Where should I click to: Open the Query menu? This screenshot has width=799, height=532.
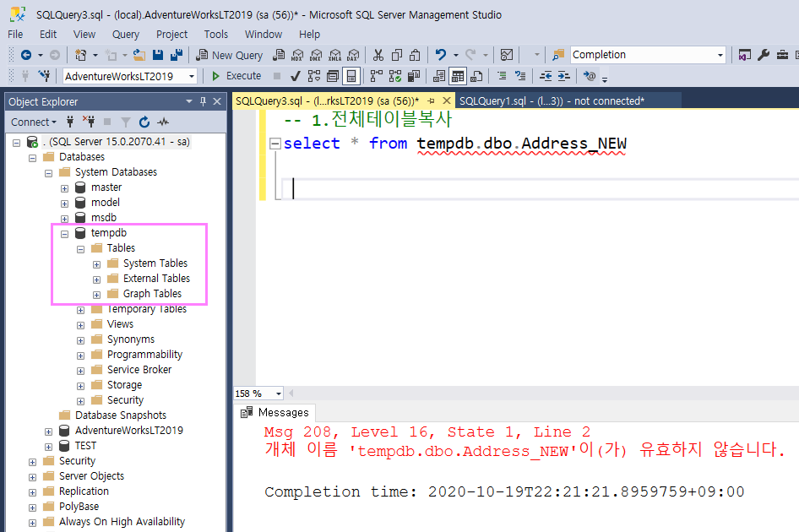pyautogui.click(x=126, y=34)
